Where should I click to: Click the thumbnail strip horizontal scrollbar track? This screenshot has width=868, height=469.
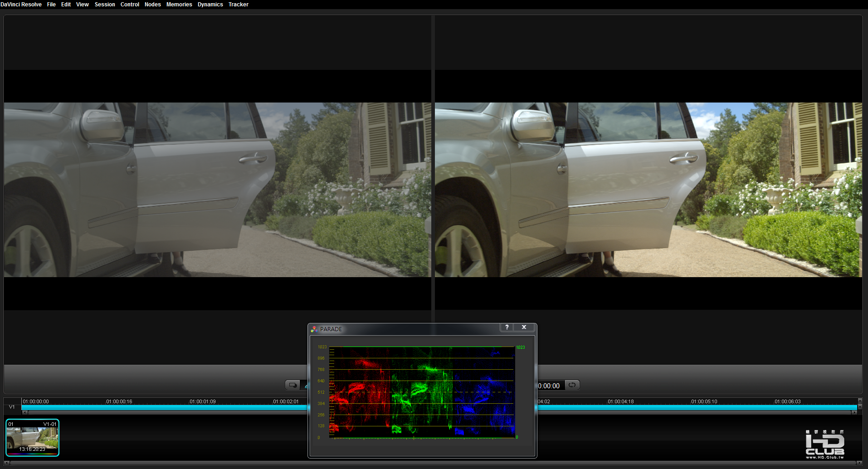click(x=433, y=463)
